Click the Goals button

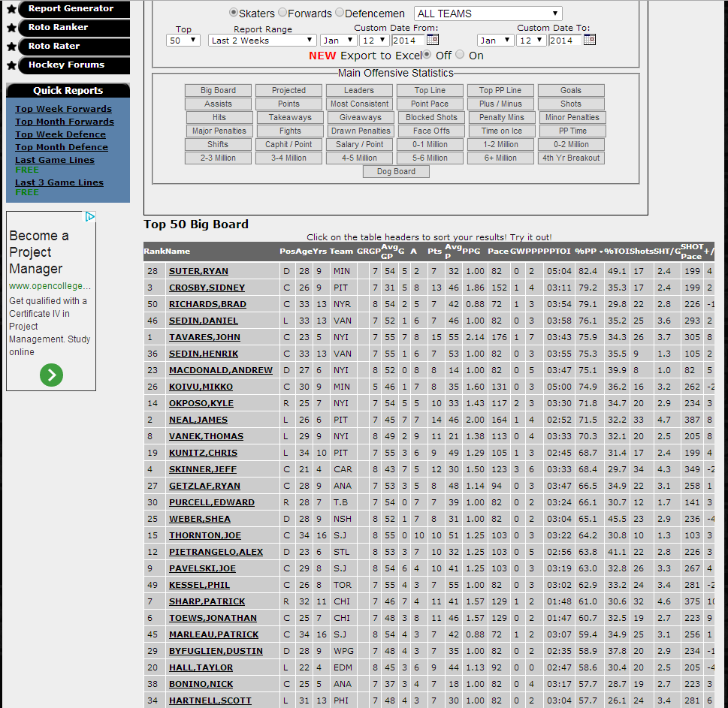click(x=571, y=90)
